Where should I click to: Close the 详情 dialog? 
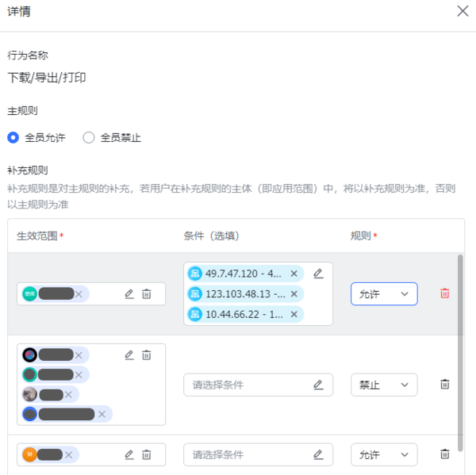[463, 12]
